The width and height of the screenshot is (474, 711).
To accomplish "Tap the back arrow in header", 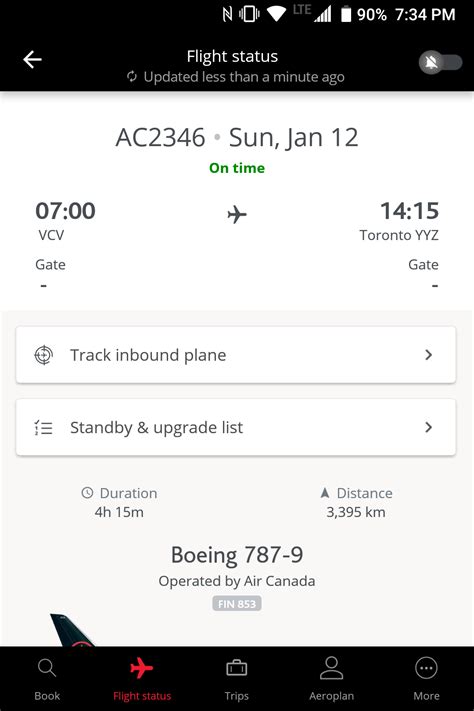I will click(x=32, y=59).
